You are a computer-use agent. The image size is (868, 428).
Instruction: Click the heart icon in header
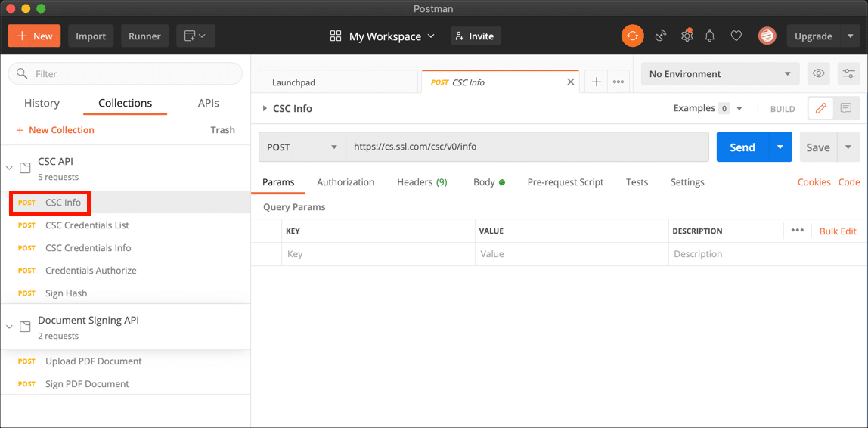coord(736,36)
